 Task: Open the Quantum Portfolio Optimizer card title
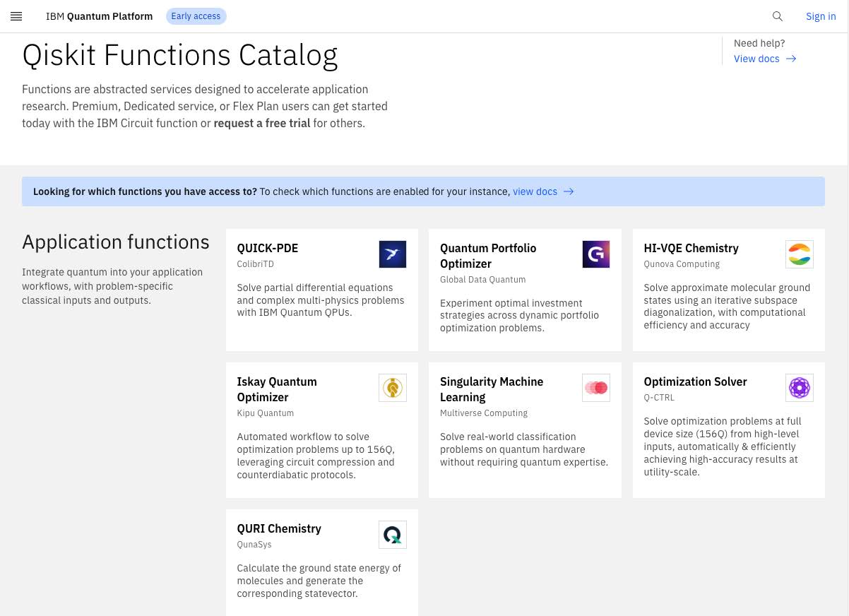pyautogui.click(x=487, y=256)
